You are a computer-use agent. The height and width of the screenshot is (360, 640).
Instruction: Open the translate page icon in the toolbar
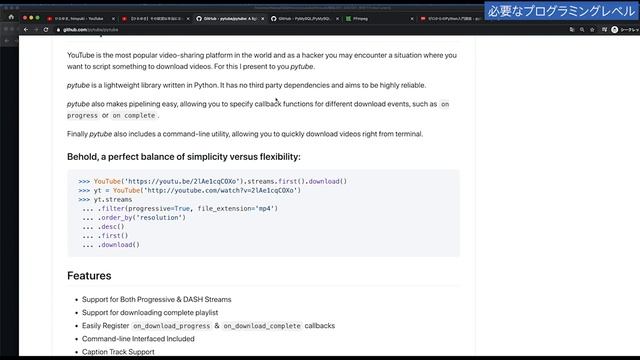click(x=572, y=30)
